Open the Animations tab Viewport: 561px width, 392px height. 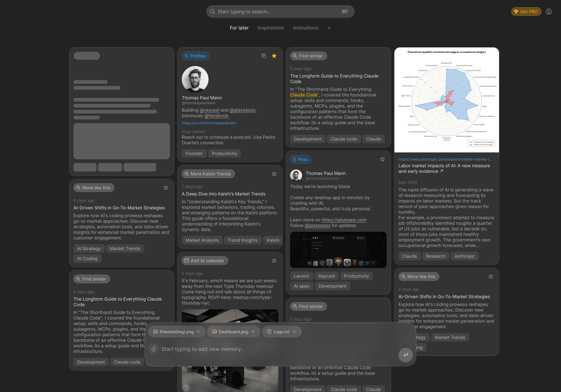pyautogui.click(x=305, y=28)
